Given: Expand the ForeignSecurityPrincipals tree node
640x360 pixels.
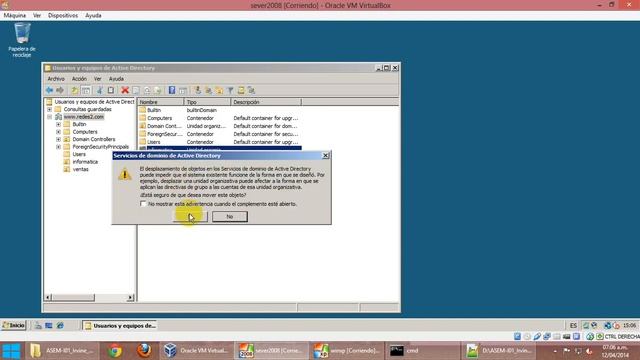Looking at the screenshot, I should (x=58, y=147).
